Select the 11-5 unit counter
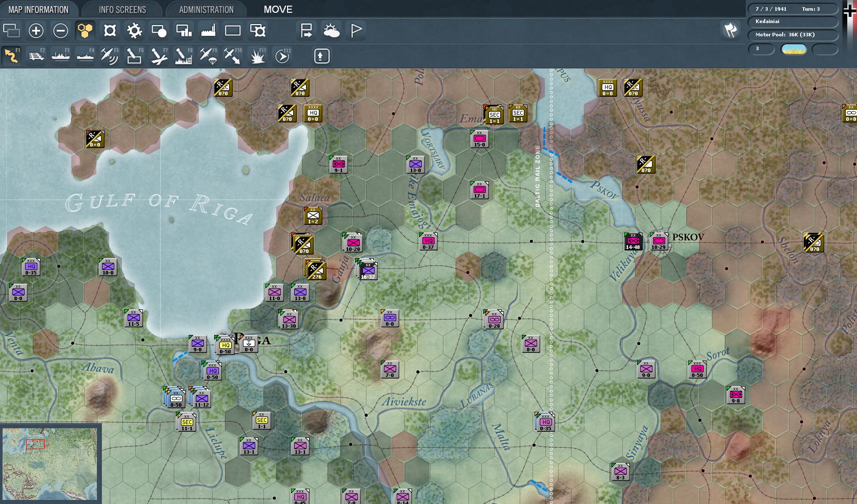The height and width of the screenshot is (504, 857). [x=134, y=318]
